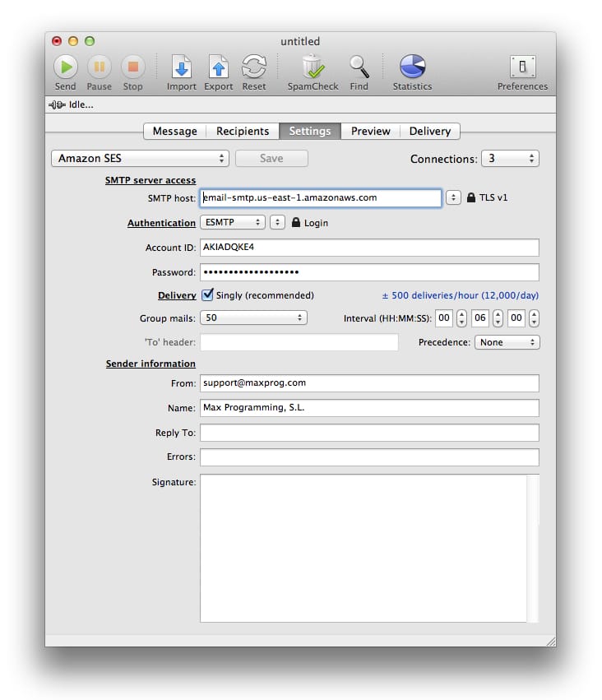Image resolution: width=602 pixels, height=700 pixels.
Task: Click the Stop toolbar icon
Action: tap(132, 67)
